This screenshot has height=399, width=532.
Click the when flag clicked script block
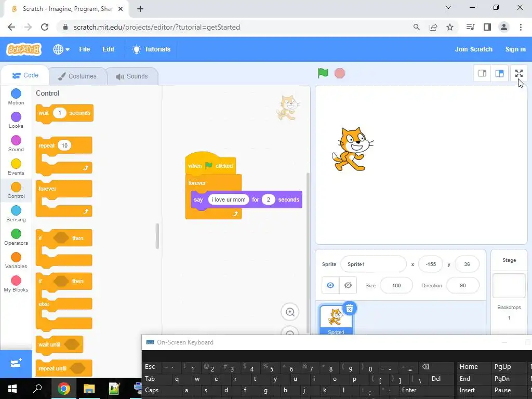pyautogui.click(x=210, y=165)
